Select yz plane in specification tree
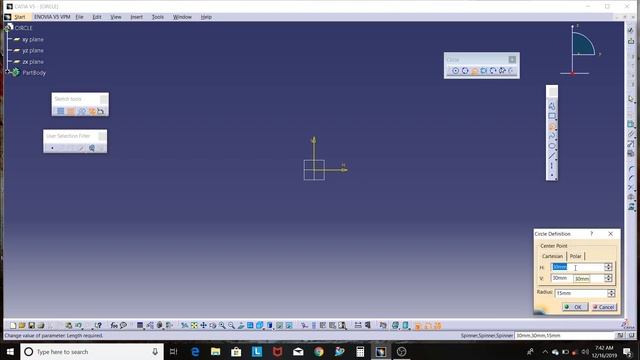The image size is (640, 360). 33,51
